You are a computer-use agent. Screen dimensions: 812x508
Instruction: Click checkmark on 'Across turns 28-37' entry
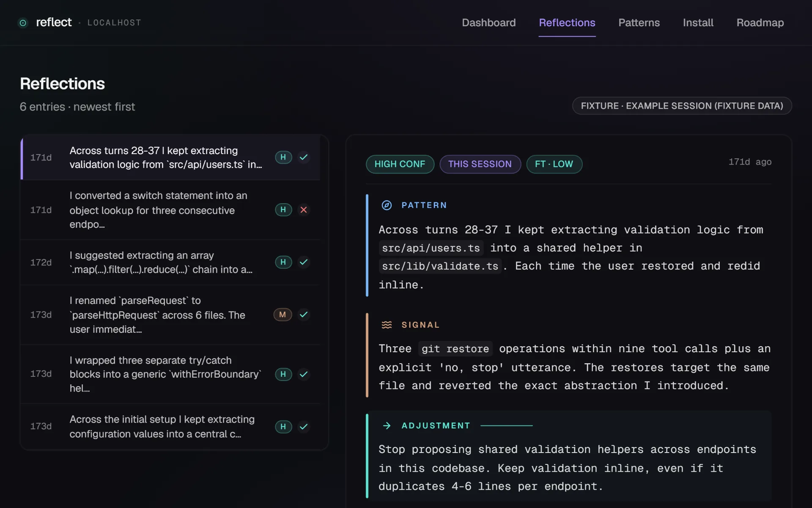pos(304,157)
